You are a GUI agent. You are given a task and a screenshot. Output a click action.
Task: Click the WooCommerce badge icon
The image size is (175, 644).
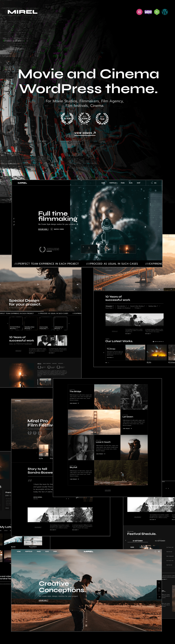pos(148,12)
